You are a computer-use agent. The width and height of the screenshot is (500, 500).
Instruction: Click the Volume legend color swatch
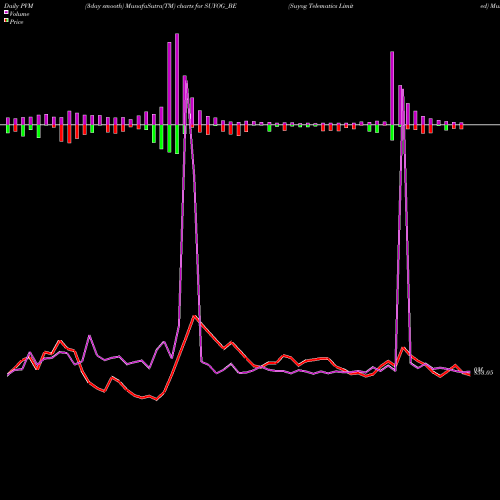tap(6, 13)
